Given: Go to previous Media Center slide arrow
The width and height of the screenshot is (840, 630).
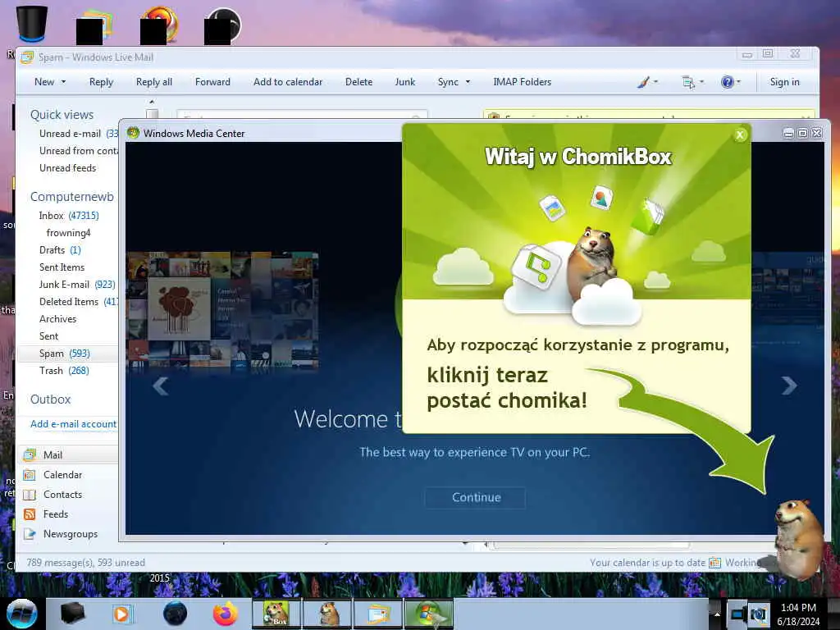Looking at the screenshot, I should click(161, 386).
